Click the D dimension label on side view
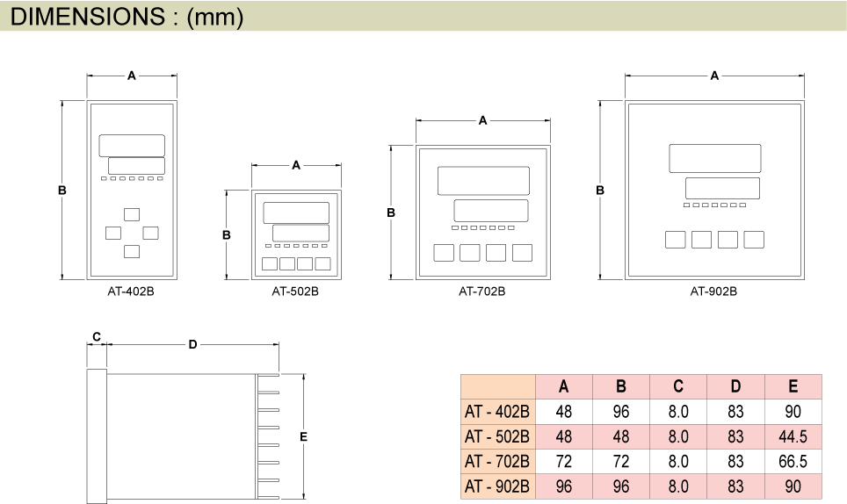This screenshot has width=847, height=504. pos(192,343)
